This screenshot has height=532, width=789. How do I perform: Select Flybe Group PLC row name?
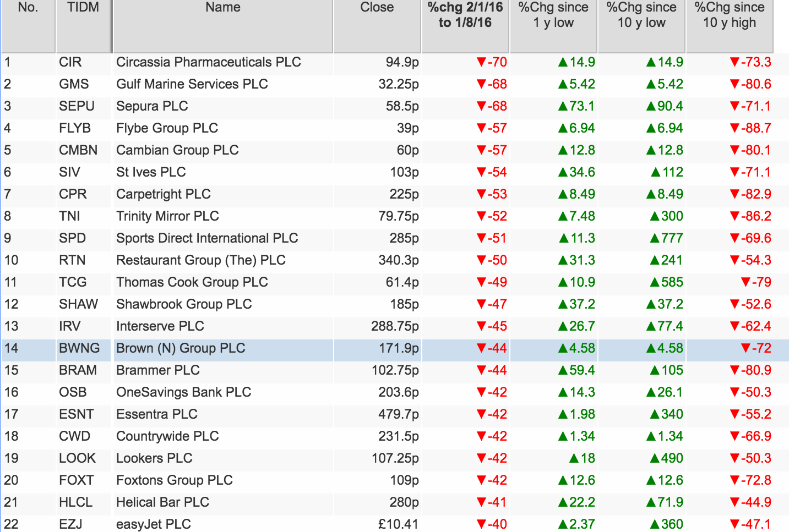pos(167,128)
